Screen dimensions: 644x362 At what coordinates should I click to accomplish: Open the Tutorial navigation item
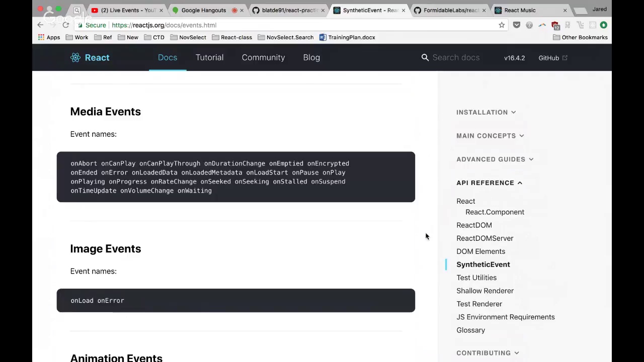coord(209,57)
